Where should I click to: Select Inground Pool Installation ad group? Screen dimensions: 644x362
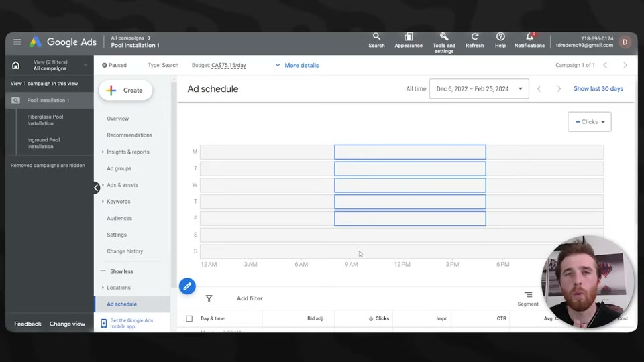(x=43, y=143)
